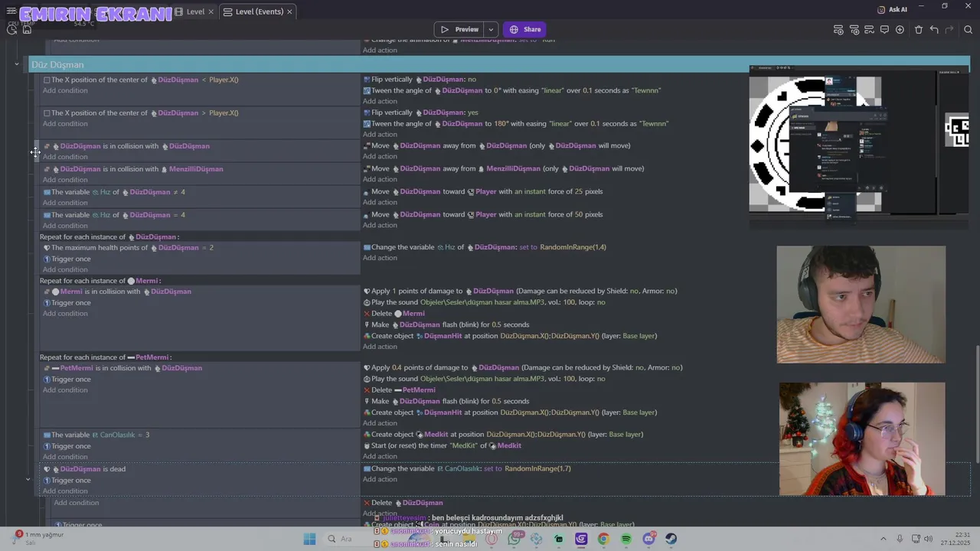Collapse the 'DüzDüşman is dead' event
The height and width of the screenshot is (551, 980).
(x=28, y=480)
